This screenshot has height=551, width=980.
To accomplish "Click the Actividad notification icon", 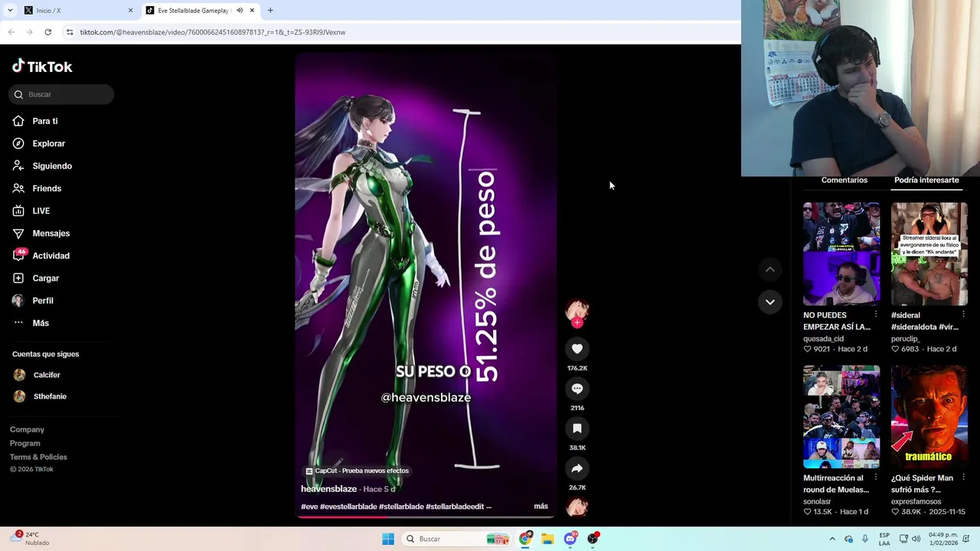I will [18, 255].
